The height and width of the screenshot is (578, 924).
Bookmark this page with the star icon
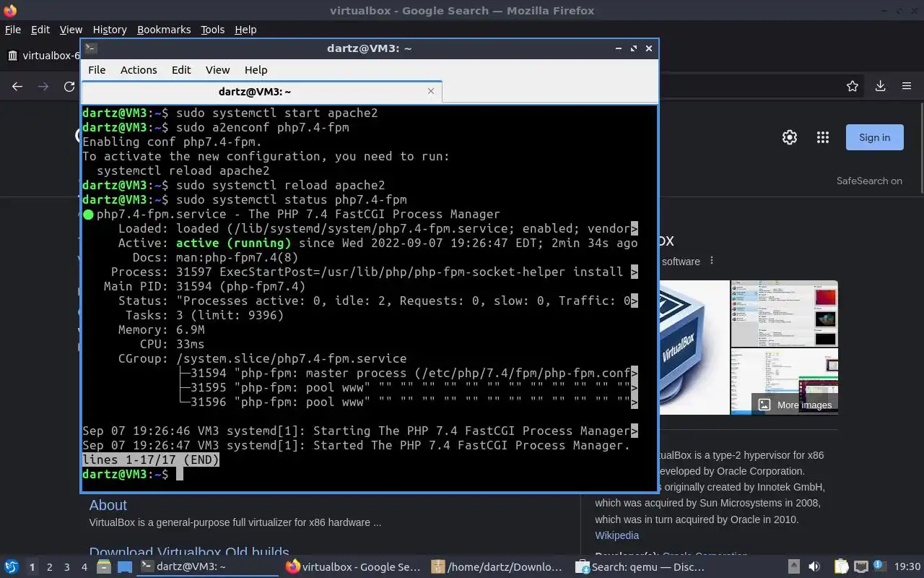tap(853, 86)
